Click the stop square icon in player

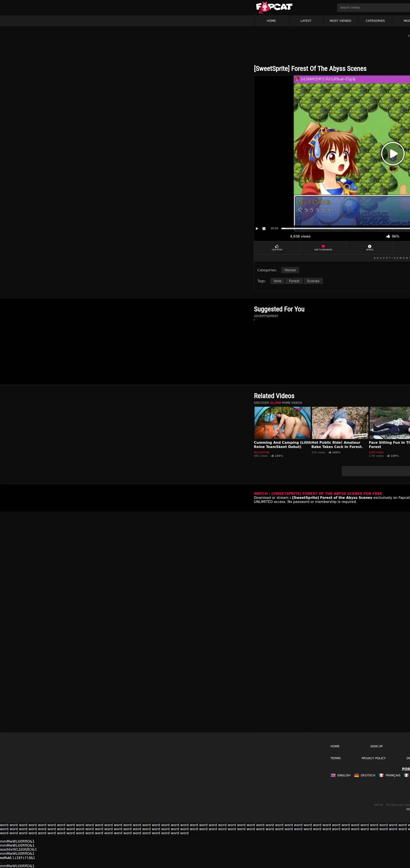tap(264, 228)
